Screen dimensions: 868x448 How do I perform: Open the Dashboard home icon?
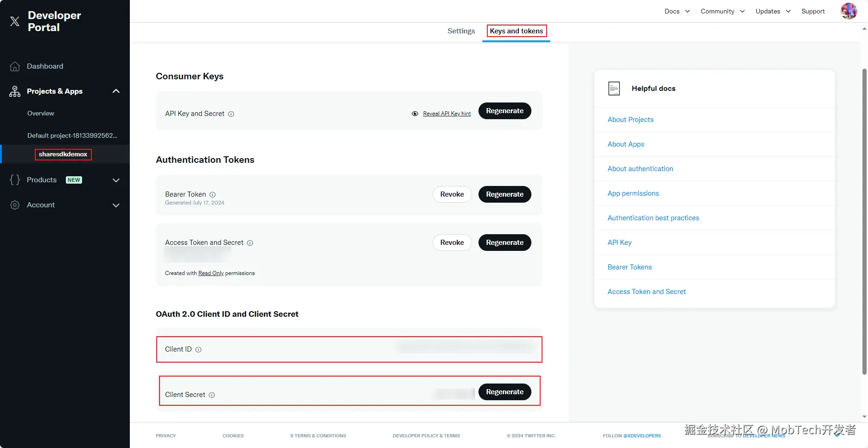point(15,66)
